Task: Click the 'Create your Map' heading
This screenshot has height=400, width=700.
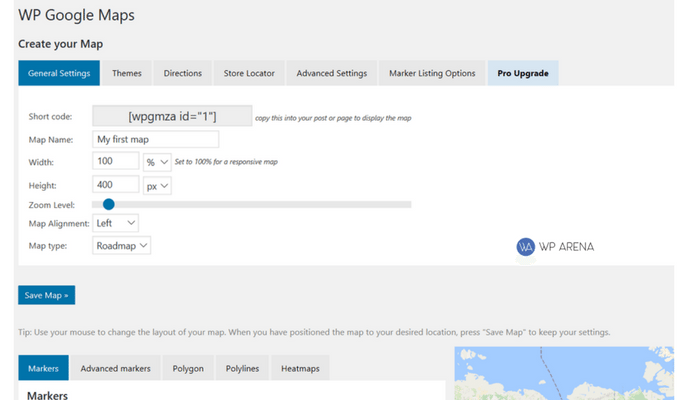Action: click(x=61, y=44)
